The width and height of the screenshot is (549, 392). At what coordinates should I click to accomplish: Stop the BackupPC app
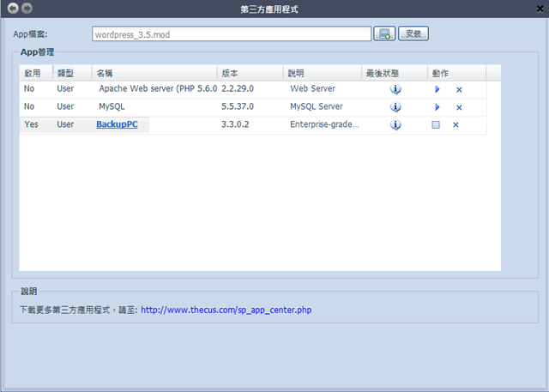(x=436, y=124)
